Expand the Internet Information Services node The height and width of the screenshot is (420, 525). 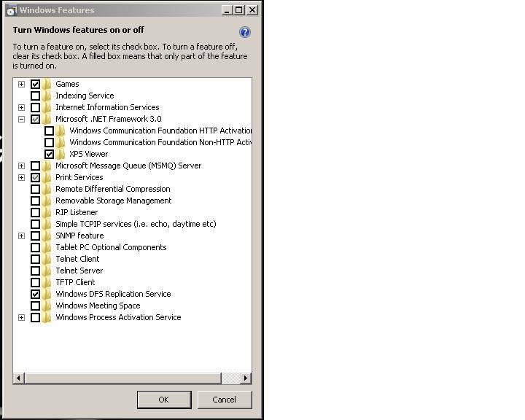(21, 107)
